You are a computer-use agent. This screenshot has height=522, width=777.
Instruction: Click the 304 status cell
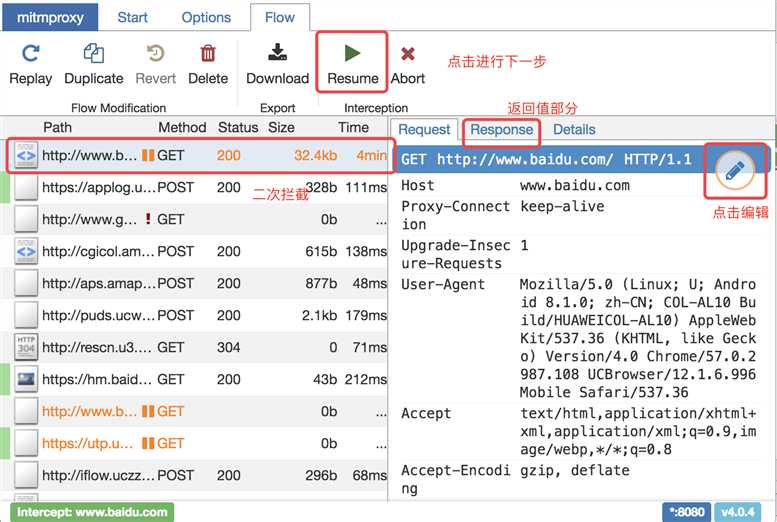pos(228,347)
